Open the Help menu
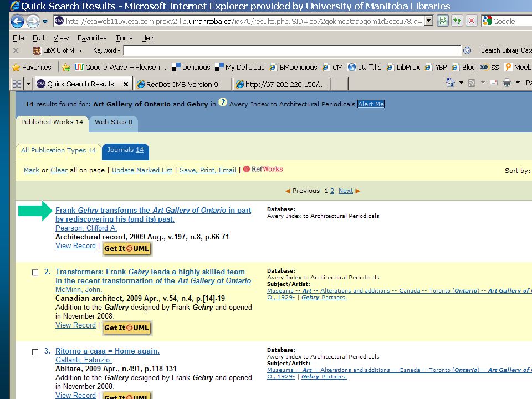532x399 pixels. coord(149,38)
